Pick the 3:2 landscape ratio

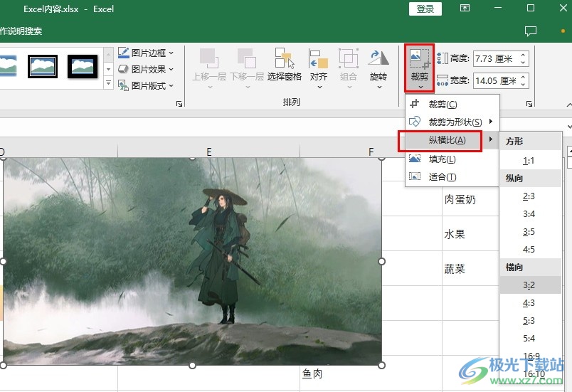click(530, 285)
